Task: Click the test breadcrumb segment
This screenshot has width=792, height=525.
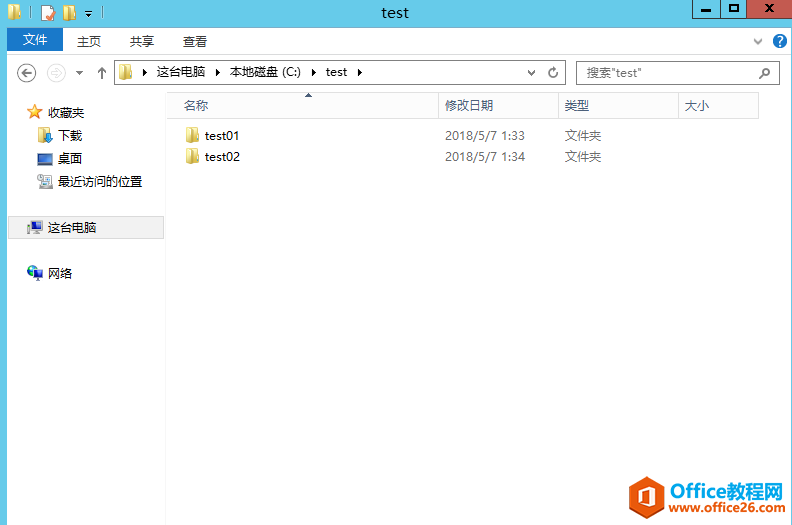Action: tap(336, 72)
